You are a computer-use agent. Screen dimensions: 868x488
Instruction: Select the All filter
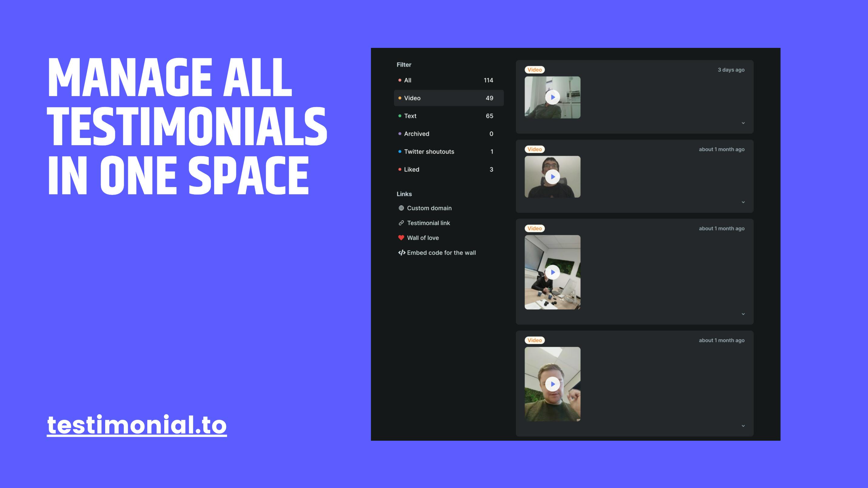point(449,80)
